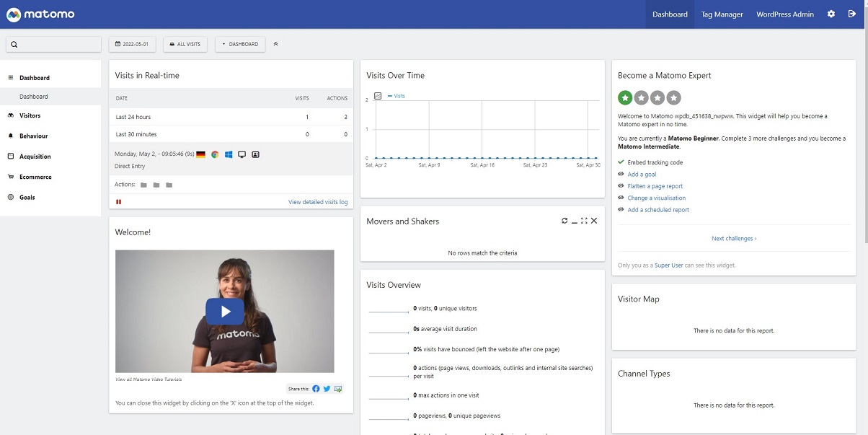Image resolution: width=868 pixels, height=435 pixels.
Task: Open the DASHBOARD selector dropdown
Action: [x=240, y=44]
